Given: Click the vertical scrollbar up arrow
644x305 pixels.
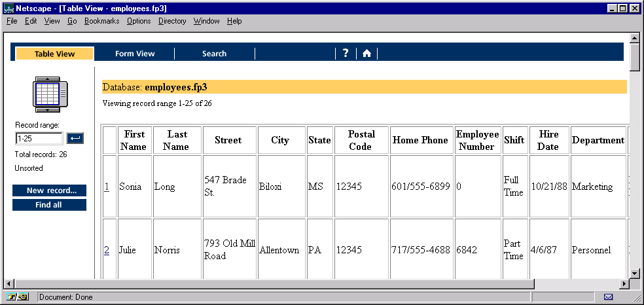Looking at the screenshot, I should pos(635,38).
